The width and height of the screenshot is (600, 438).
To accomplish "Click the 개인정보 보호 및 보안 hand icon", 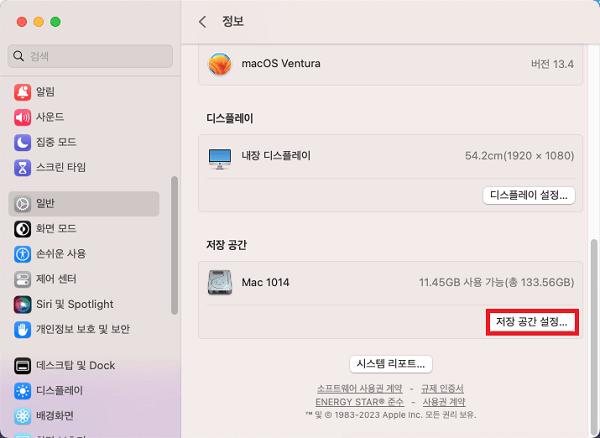I will pos(22,329).
